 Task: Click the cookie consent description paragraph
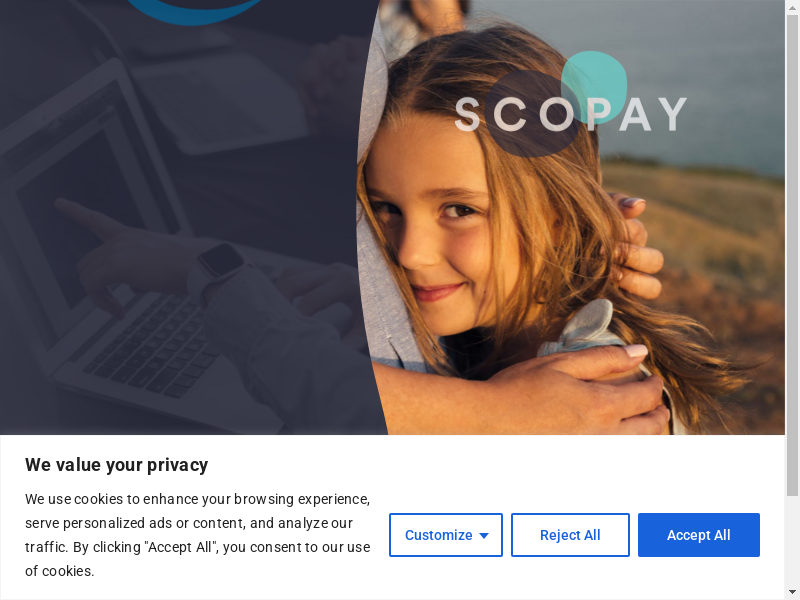click(198, 535)
